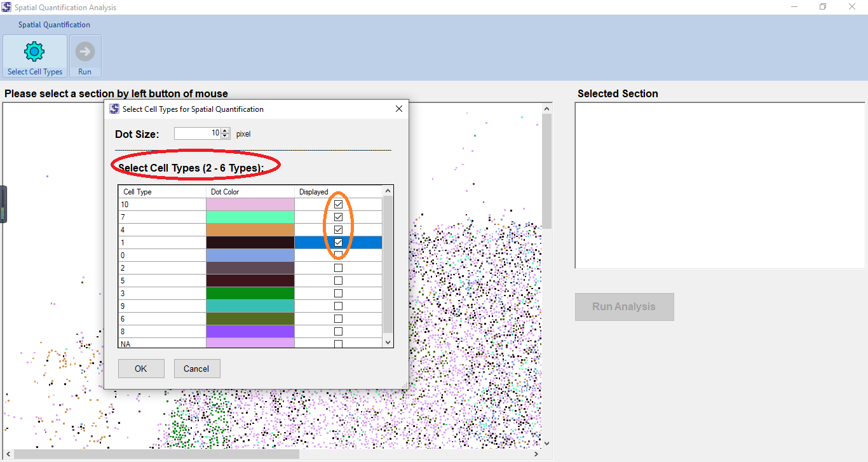The width and height of the screenshot is (868, 462).
Task: Click the green color swatch for type 3
Action: pyautogui.click(x=250, y=294)
